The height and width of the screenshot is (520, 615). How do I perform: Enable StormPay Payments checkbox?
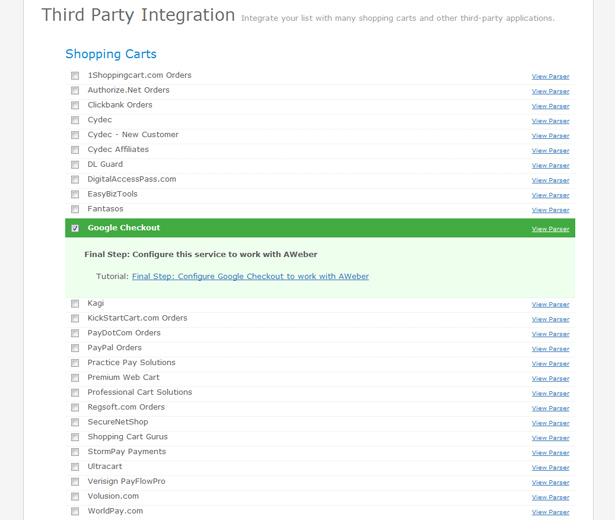click(75, 452)
